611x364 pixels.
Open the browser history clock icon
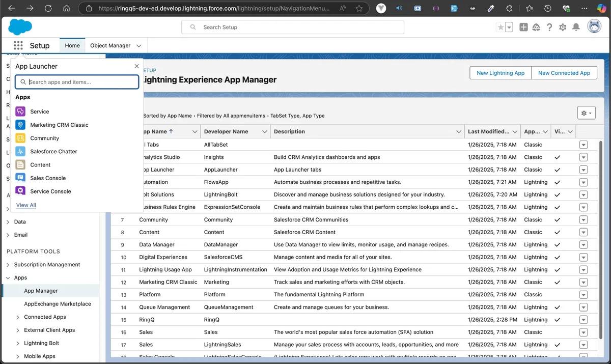click(x=548, y=8)
